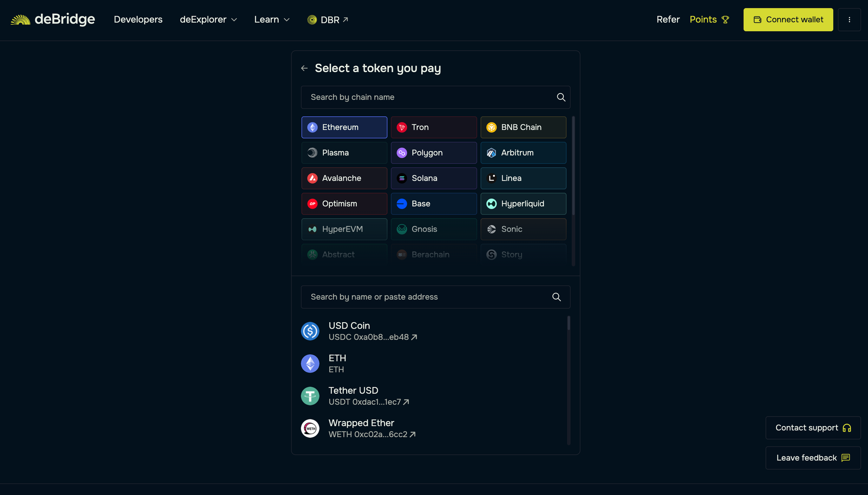
Task: Click the Wrapped Ether token icon
Action: tap(310, 428)
